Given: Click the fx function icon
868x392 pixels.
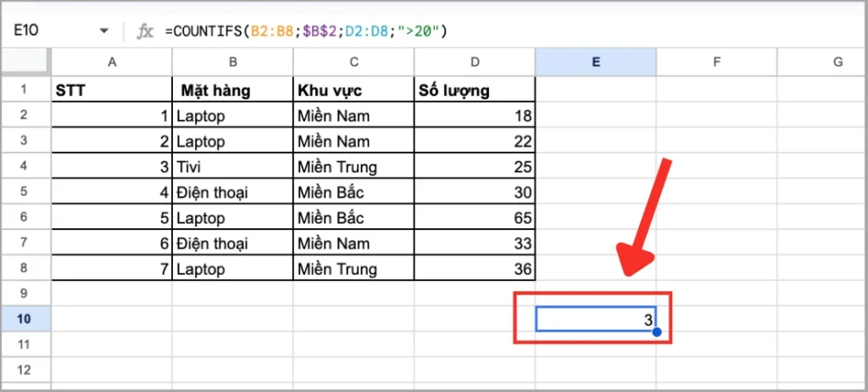Looking at the screenshot, I should [x=145, y=31].
